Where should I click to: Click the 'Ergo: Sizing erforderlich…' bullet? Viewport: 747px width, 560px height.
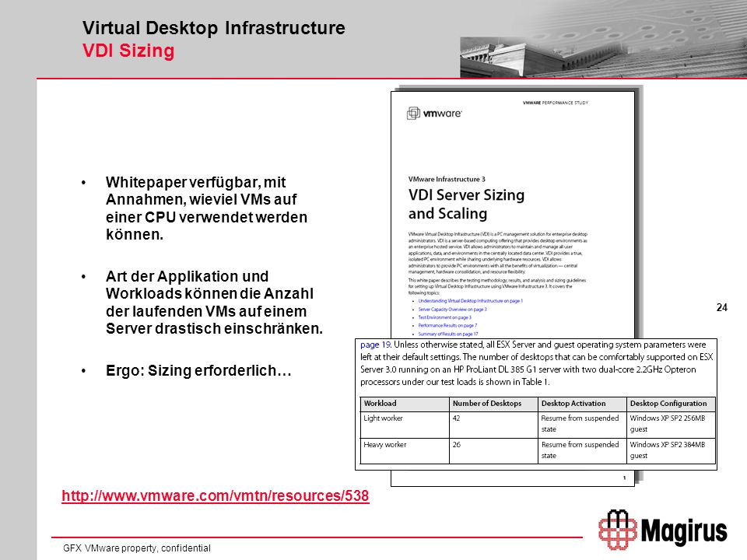(198, 370)
